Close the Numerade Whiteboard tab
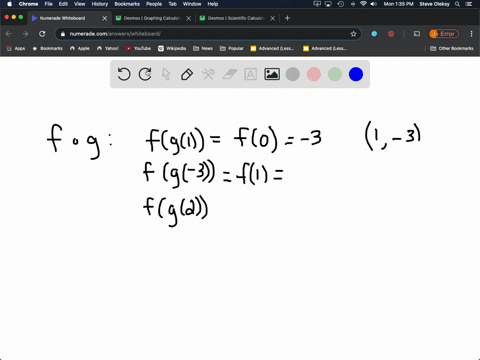Viewport: 480px width, 360px height. click(x=105, y=18)
